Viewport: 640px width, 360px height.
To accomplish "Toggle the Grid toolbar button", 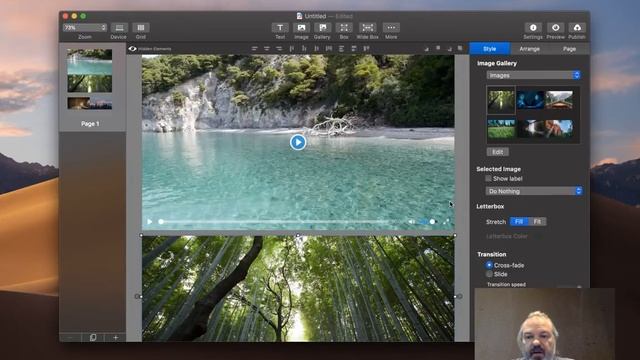I will [x=141, y=28].
